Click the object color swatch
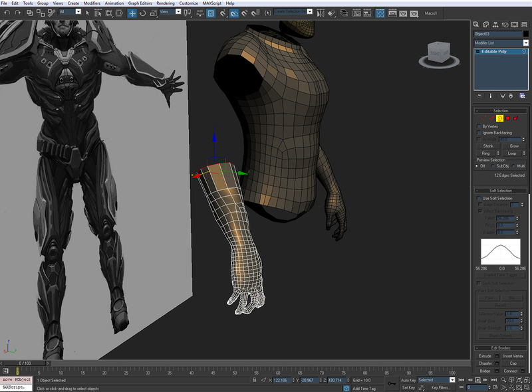 [x=526, y=34]
